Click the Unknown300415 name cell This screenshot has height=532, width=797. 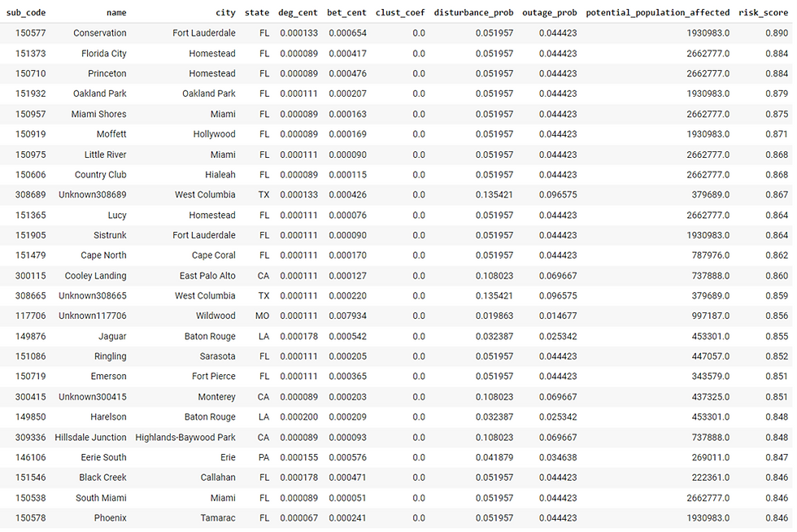[x=93, y=397]
